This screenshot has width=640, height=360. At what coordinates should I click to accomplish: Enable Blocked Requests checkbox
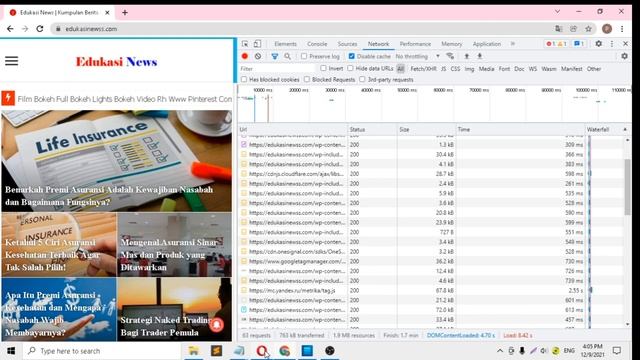(307, 80)
